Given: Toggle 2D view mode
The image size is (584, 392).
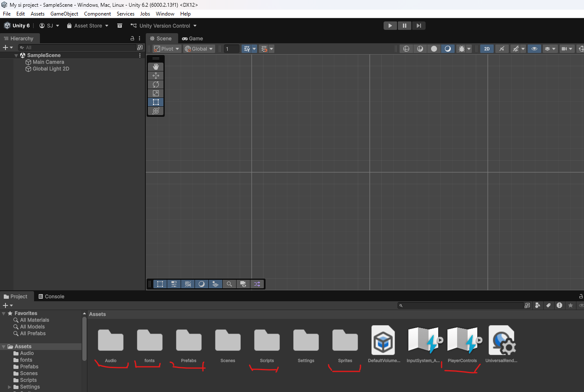Looking at the screenshot, I should click(487, 49).
